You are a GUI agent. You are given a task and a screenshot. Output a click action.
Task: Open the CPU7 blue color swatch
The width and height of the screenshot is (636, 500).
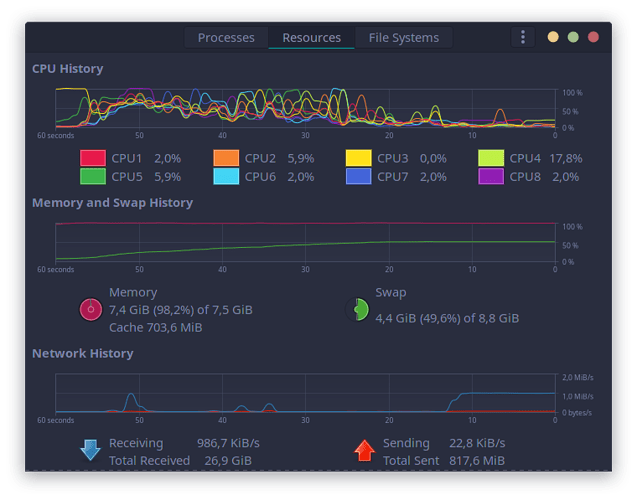359,176
